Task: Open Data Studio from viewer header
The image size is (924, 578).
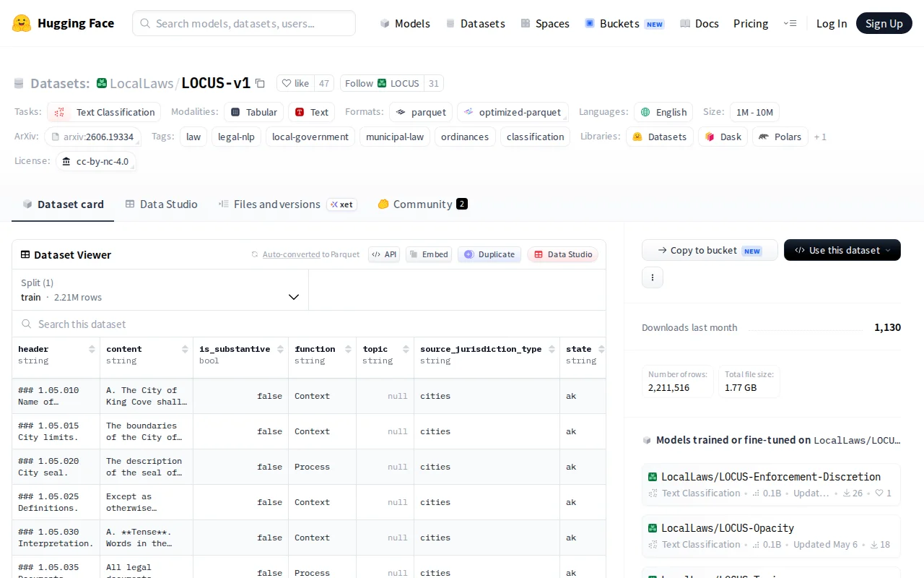Action: [x=563, y=254]
